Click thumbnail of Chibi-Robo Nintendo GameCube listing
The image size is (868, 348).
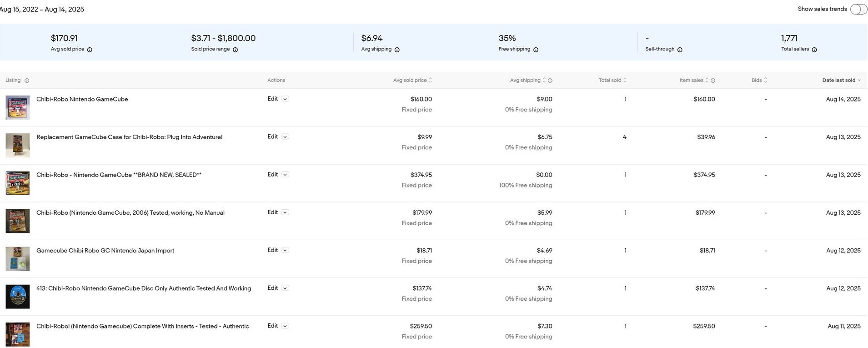coord(18,107)
